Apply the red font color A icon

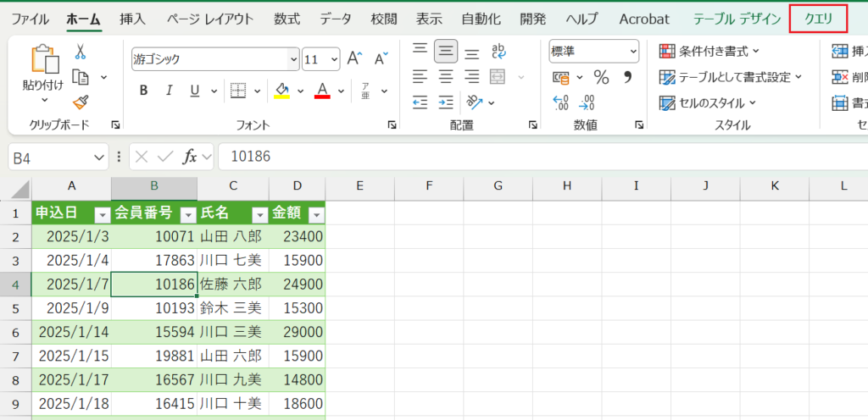pos(322,90)
